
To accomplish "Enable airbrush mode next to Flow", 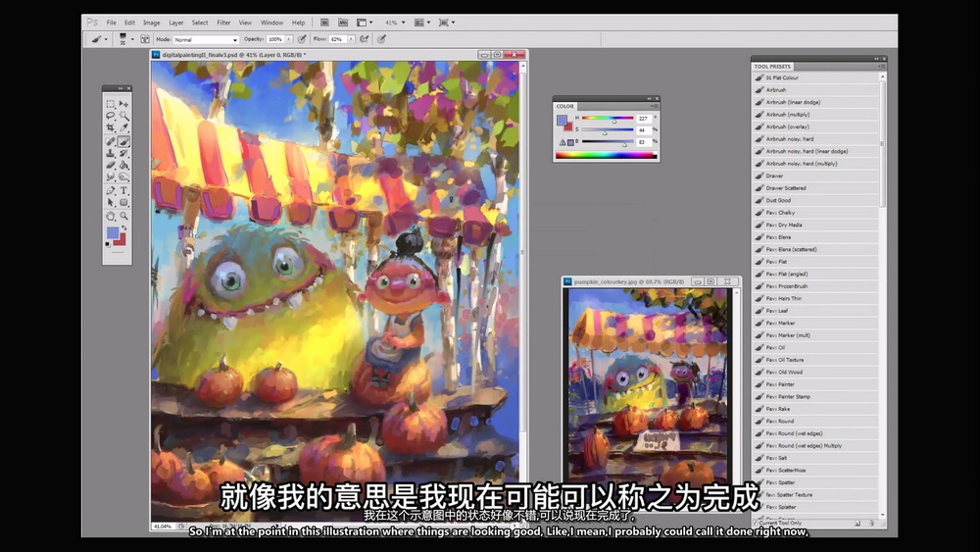I will point(365,39).
